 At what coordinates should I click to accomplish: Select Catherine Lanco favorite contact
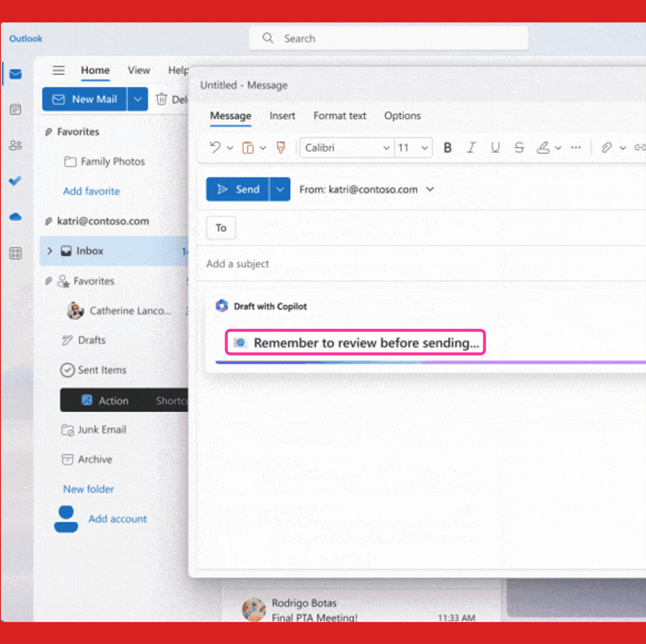(119, 311)
